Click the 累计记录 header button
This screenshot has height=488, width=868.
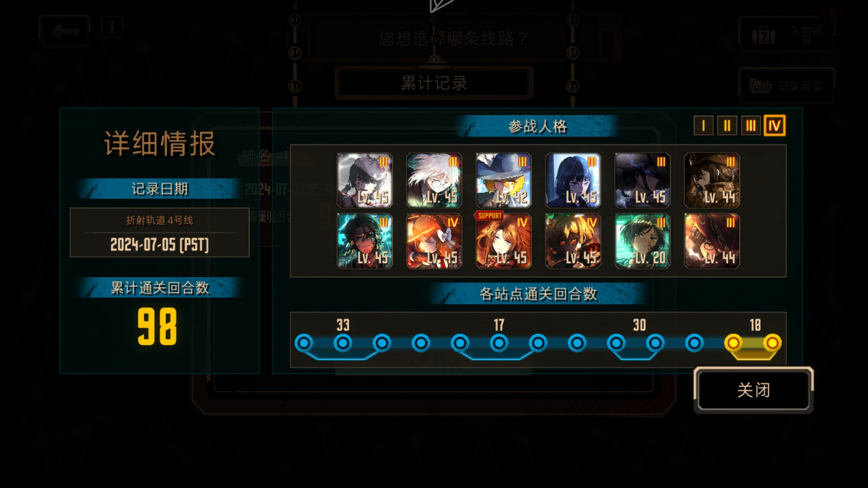(434, 83)
